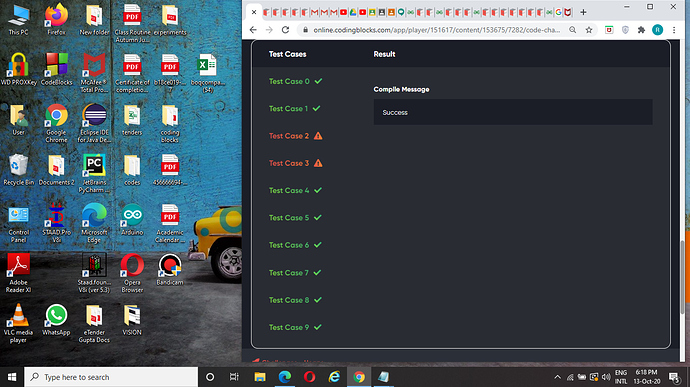Go back in Chrome browser
This screenshot has height=387, width=690.
(253, 30)
